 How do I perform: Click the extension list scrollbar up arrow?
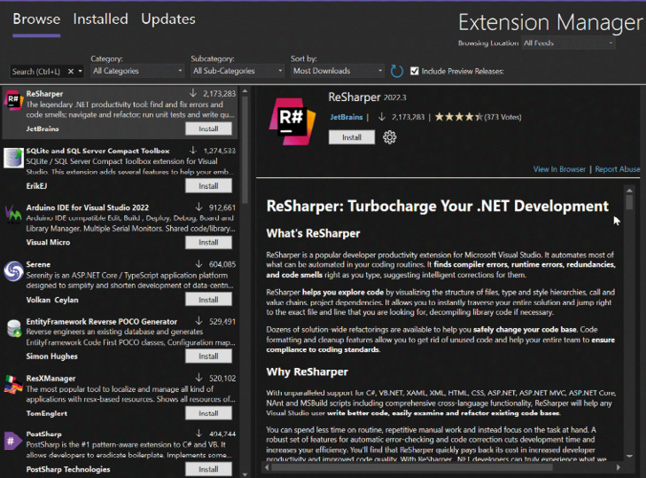[245, 91]
